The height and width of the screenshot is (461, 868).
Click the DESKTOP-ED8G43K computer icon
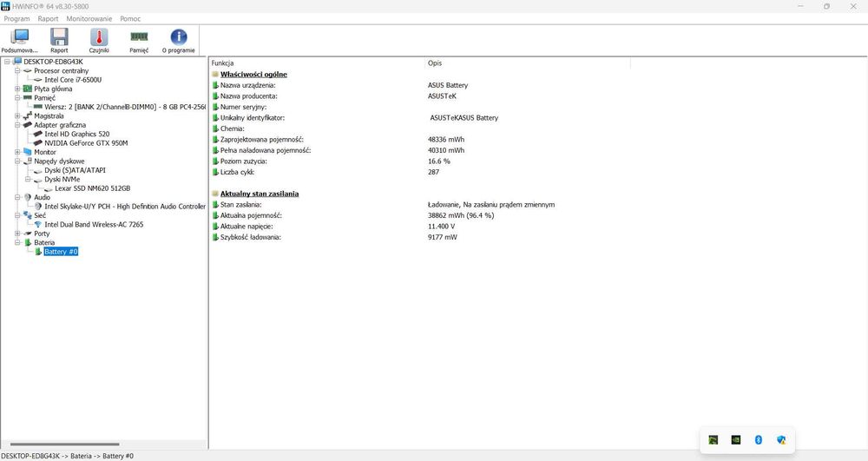pos(17,62)
